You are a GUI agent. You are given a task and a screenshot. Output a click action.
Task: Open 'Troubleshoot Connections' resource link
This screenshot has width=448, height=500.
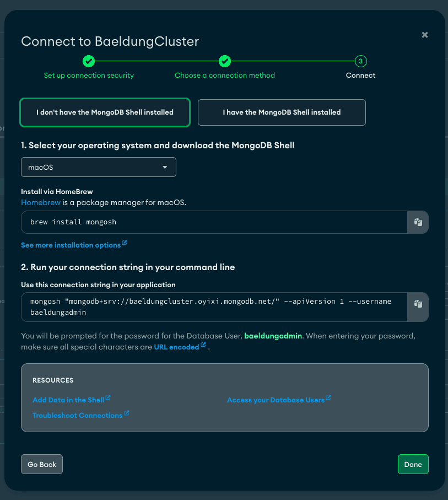pos(78,415)
